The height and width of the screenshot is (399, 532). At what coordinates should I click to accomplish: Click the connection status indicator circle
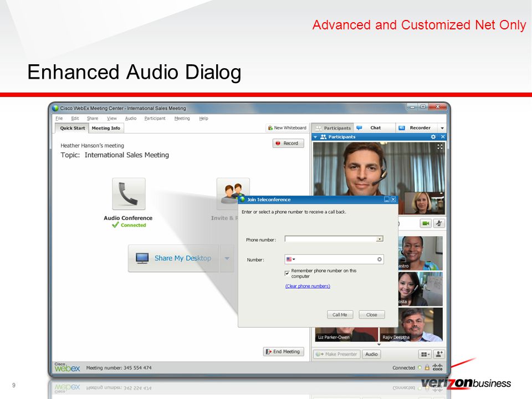pos(420,367)
